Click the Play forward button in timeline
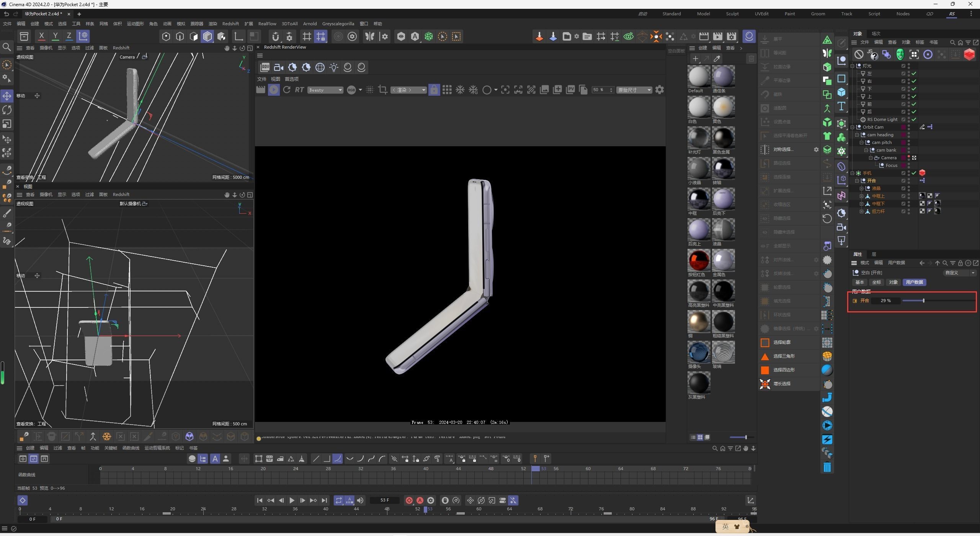980x536 pixels. click(x=292, y=500)
